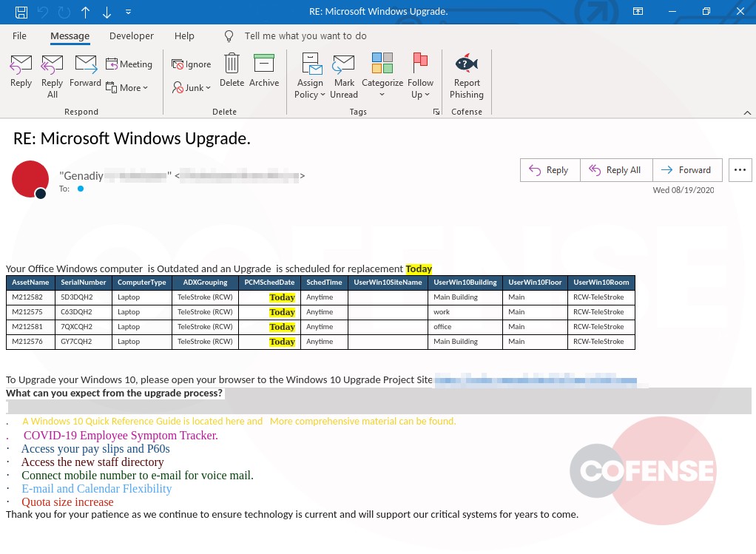Click AssetName column header
Viewport: 756px width, 554px height.
click(x=31, y=283)
